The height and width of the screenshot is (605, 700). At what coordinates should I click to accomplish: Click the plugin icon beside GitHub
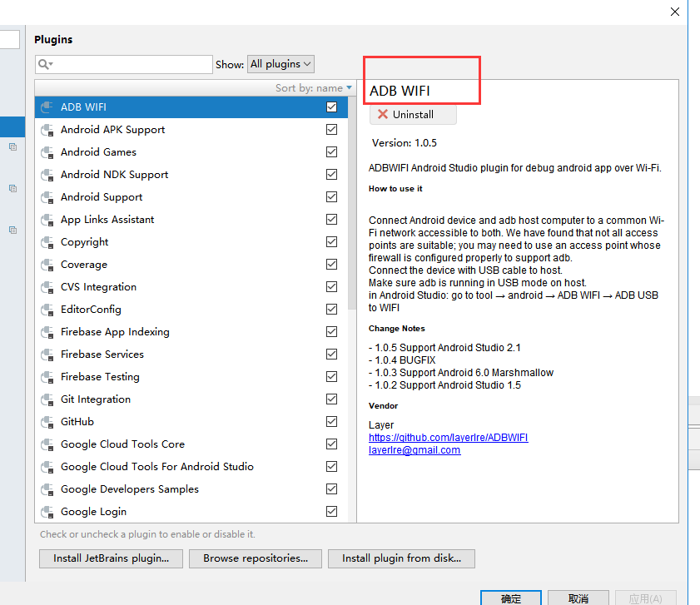click(x=47, y=422)
